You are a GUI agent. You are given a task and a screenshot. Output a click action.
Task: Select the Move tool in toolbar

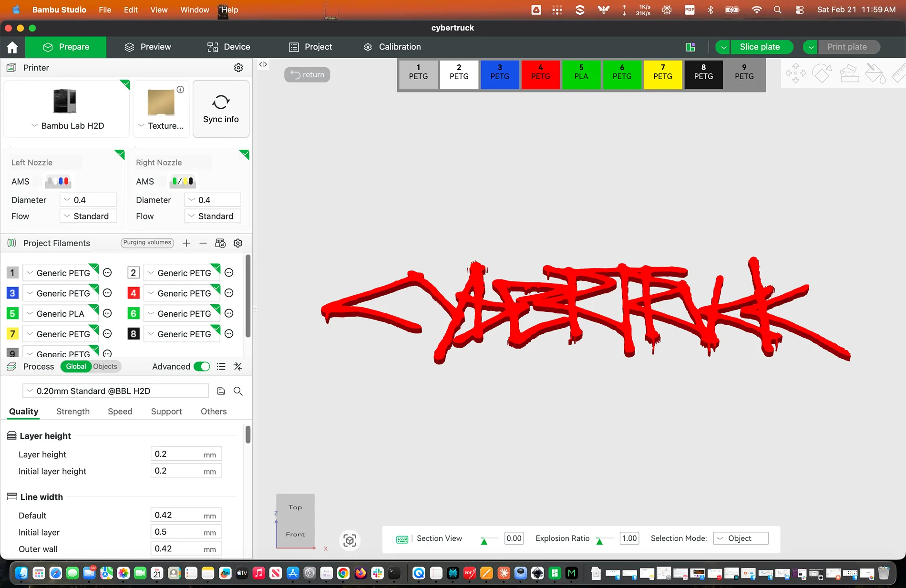pyautogui.click(x=795, y=73)
